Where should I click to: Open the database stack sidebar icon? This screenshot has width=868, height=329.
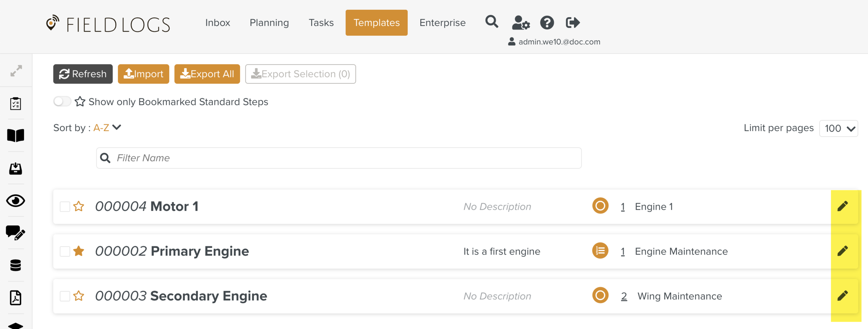click(x=16, y=265)
